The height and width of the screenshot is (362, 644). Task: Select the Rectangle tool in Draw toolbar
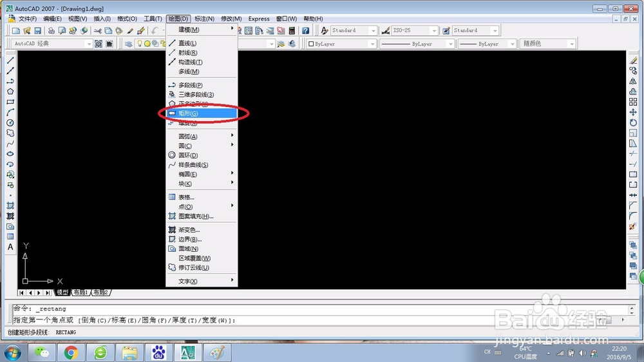(x=10, y=102)
